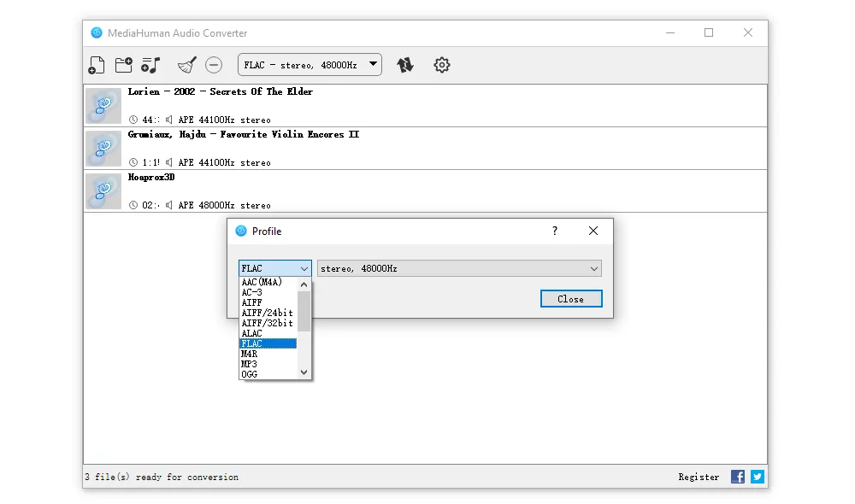
Task: Open the Facebook page icon
Action: pos(738,477)
